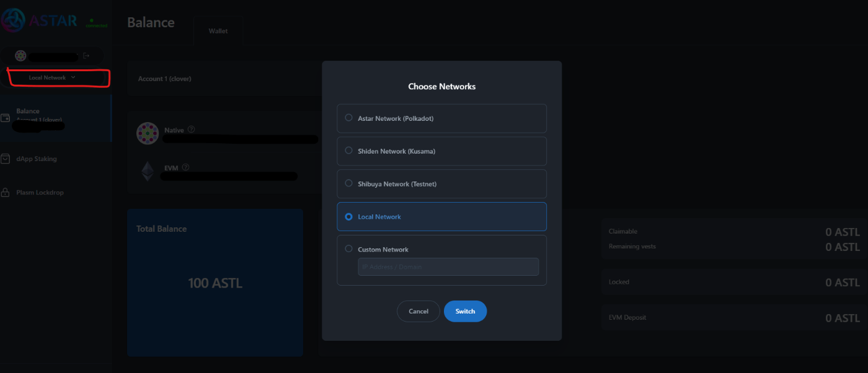This screenshot has height=373, width=868.
Task: Click the 0 ASTL value beside EVM Deposit
Action: 843,318
